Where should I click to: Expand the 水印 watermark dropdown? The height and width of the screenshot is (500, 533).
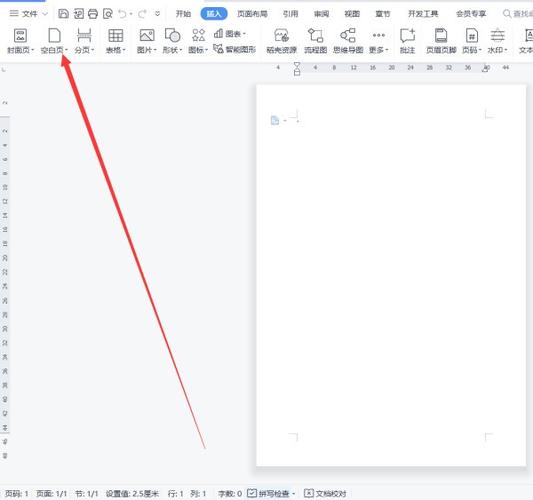click(x=506, y=50)
